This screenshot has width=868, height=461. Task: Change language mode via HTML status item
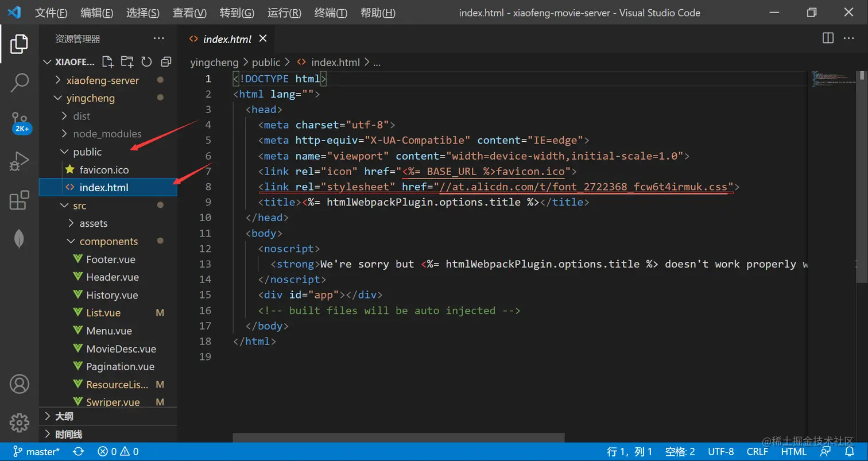point(794,452)
